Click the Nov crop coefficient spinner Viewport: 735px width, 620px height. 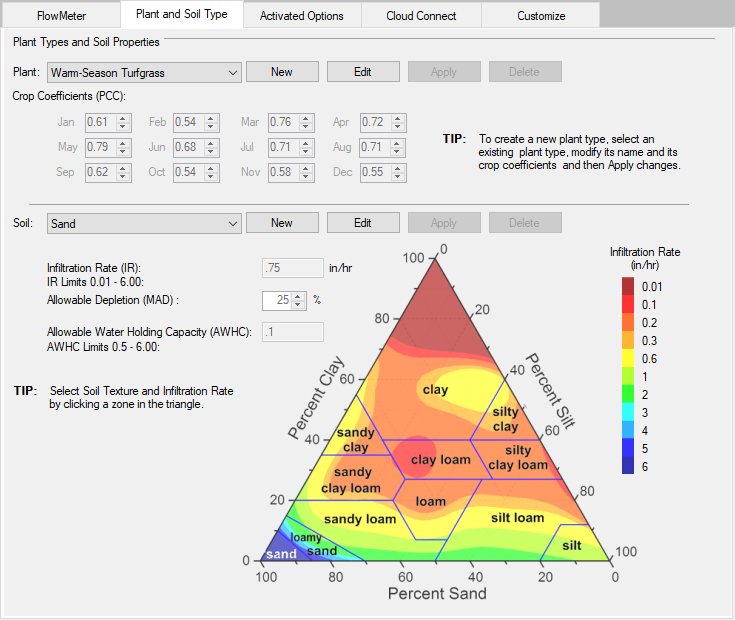coord(306,172)
